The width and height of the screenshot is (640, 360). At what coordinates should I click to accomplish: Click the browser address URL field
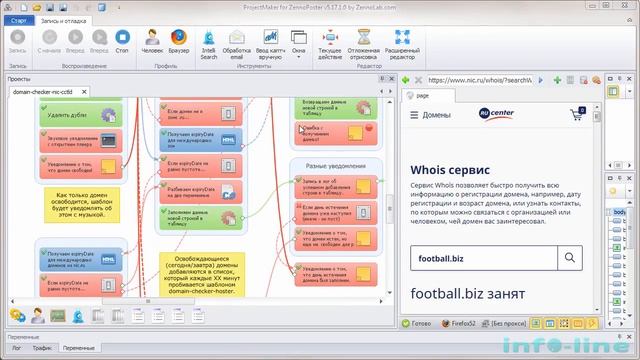480,80
